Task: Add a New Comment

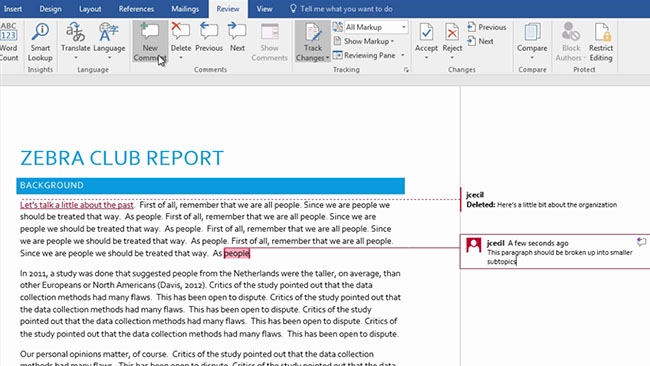Action: point(150,41)
